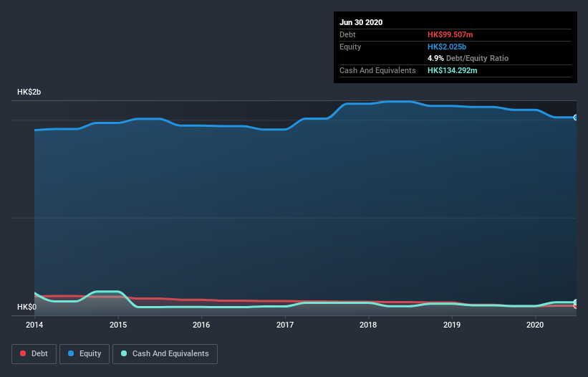Click the HK$134.292m cash value
The height and width of the screenshot is (377, 588).
pyautogui.click(x=452, y=70)
